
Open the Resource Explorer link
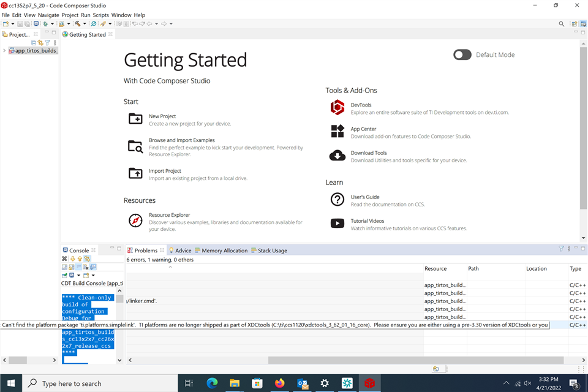[x=170, y=215]
